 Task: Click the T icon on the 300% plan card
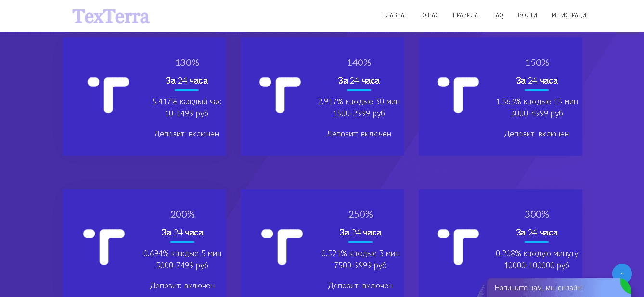459,247
